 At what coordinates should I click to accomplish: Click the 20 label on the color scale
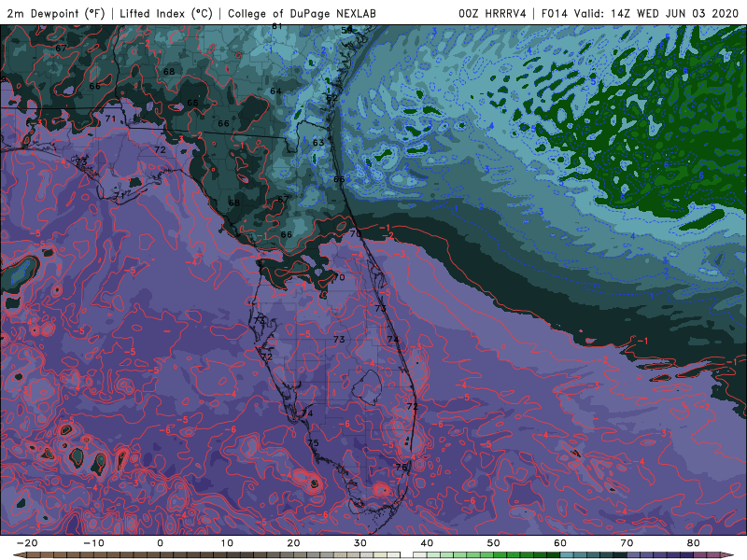tap(293, 543)
